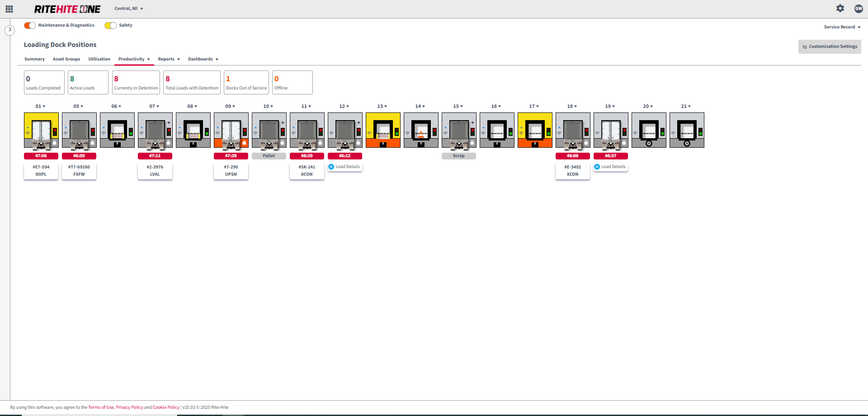Open Customization Settings
This screenshot has width=868, height=416.
point(830,47)
